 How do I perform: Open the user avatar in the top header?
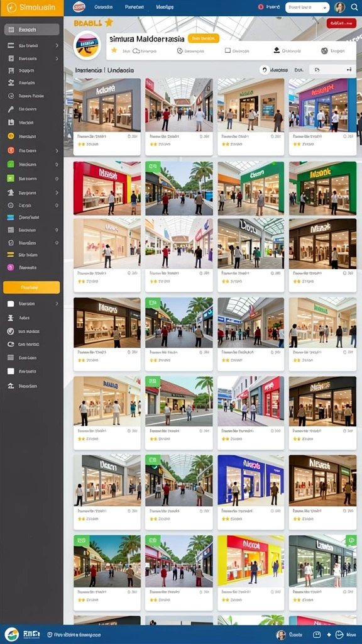tap(340, 7)
